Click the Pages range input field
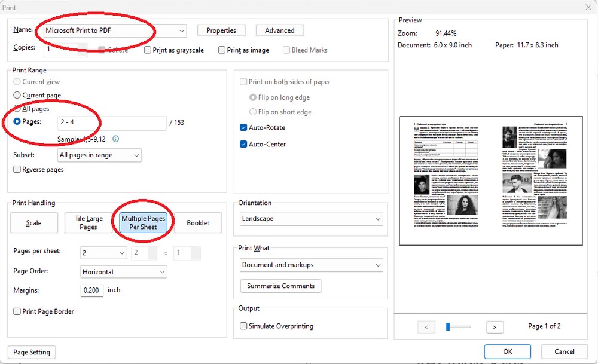The width and height of the screenshot is (598, 364). coord(112,123)
